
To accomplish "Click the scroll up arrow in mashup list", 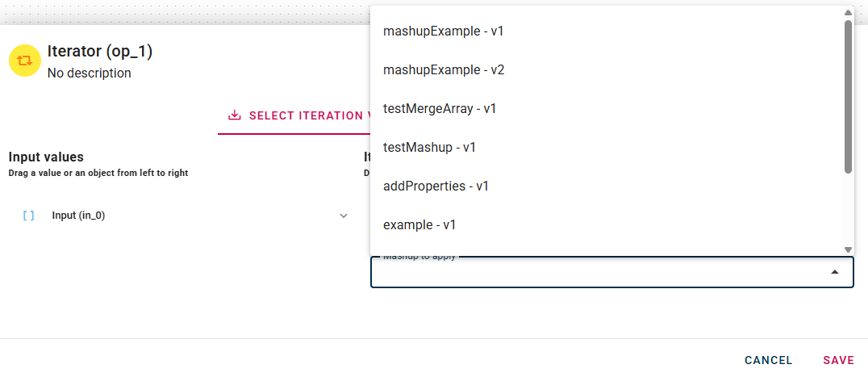I will 848,13.
